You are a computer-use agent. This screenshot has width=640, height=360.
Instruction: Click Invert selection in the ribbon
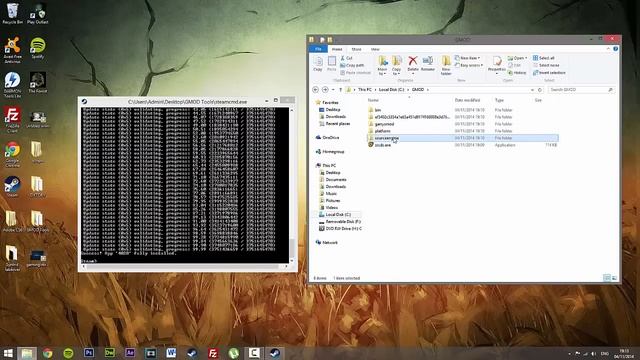coord(549,73)
